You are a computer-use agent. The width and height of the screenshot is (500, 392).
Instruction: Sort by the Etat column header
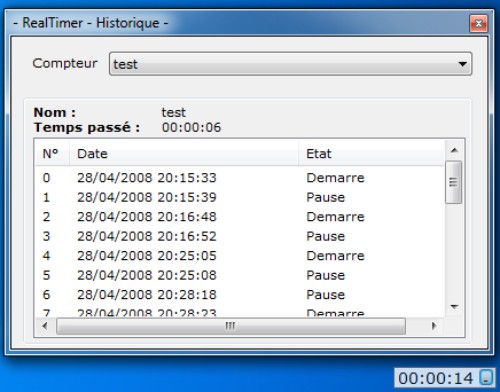372,154
